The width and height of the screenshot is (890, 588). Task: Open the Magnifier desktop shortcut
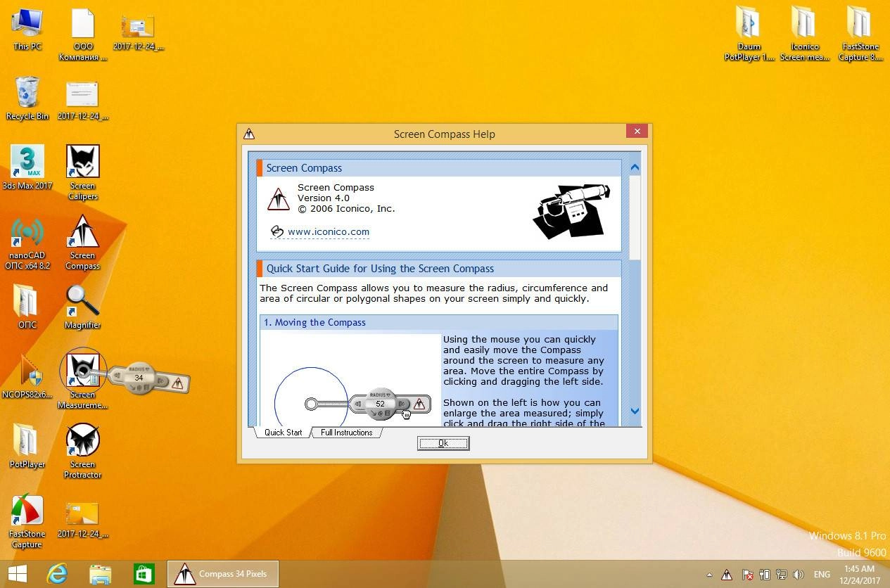(x=82, y=307)
